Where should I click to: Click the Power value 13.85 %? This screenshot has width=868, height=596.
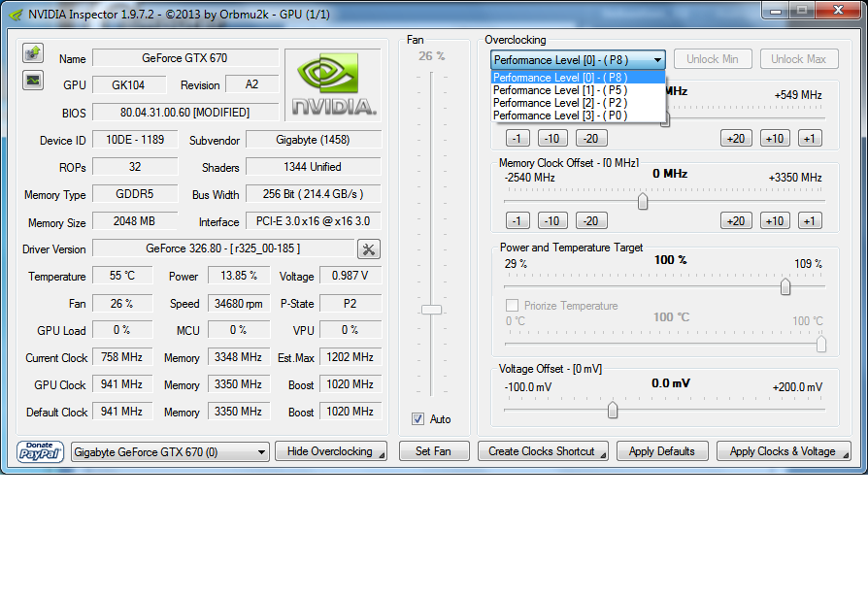[239, 276]
